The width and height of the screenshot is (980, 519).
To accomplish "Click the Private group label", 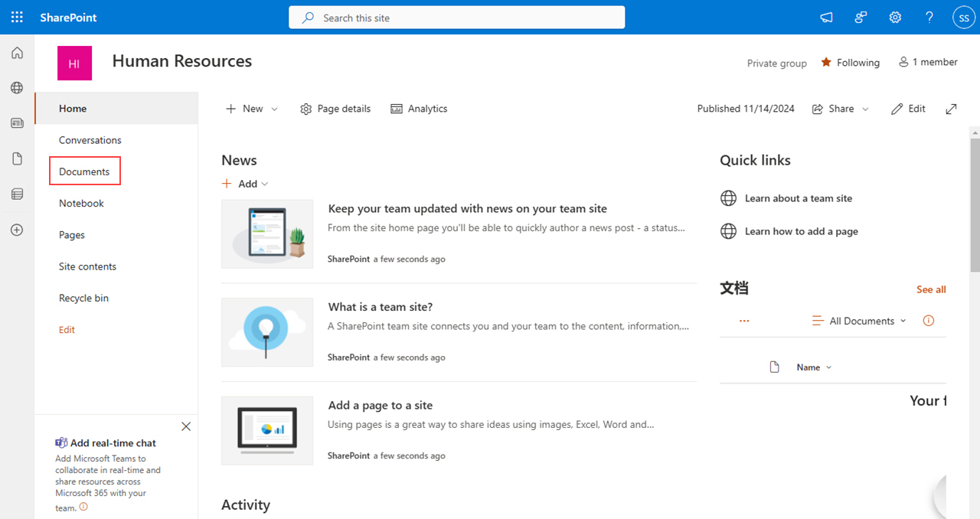I will tap(777, 63).
